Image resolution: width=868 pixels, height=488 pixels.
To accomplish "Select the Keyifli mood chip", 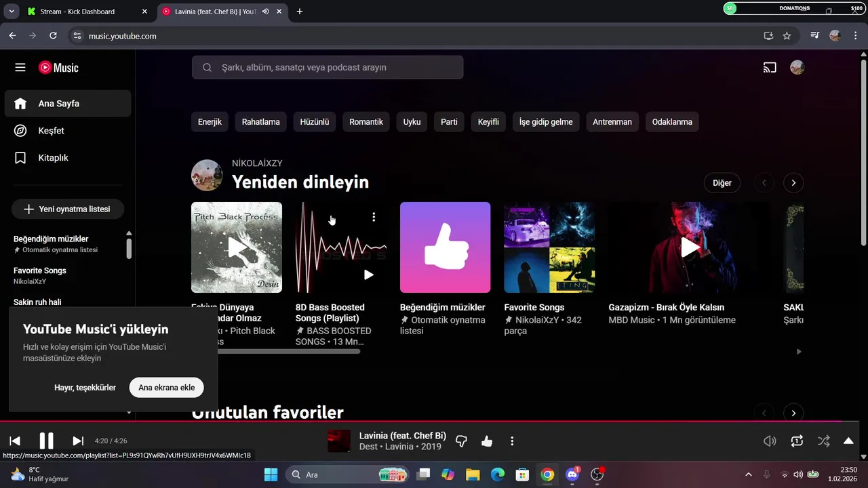I will tap(488, 122).
